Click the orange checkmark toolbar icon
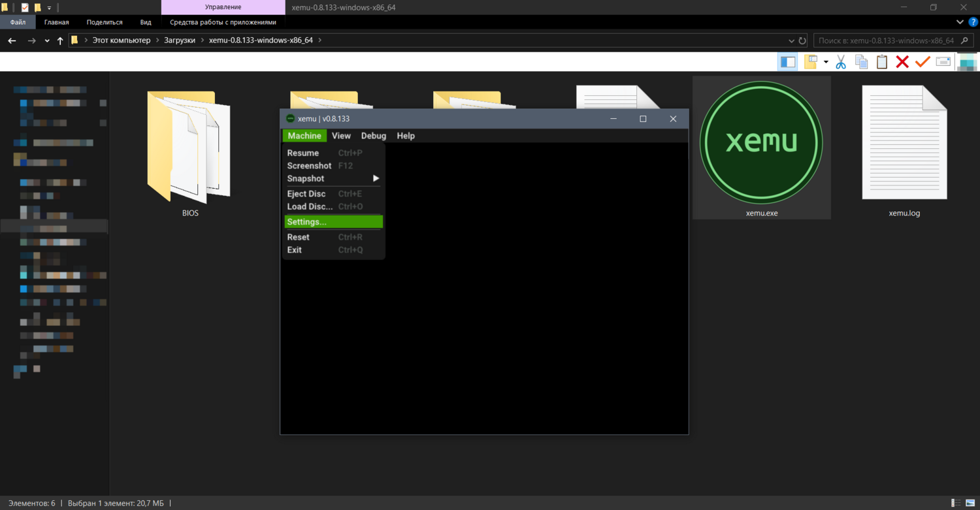Viewport: 980px width, 510px height. (923, 62)
